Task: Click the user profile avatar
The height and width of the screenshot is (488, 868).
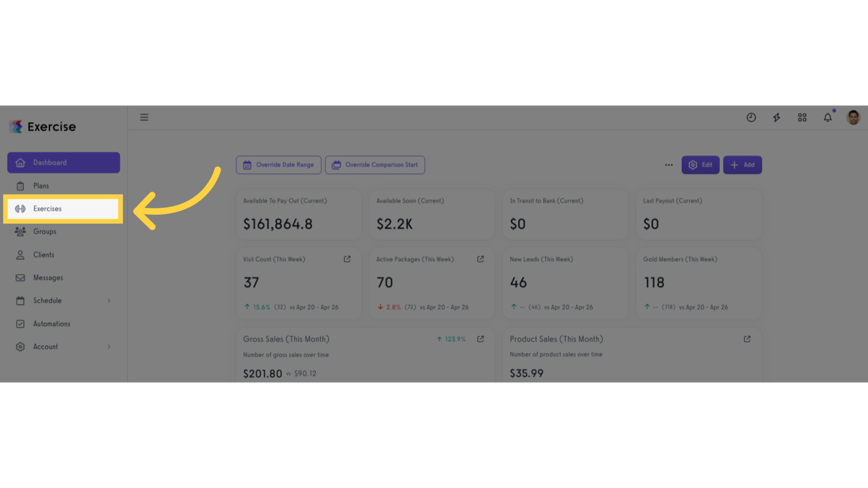Action: 853,118
